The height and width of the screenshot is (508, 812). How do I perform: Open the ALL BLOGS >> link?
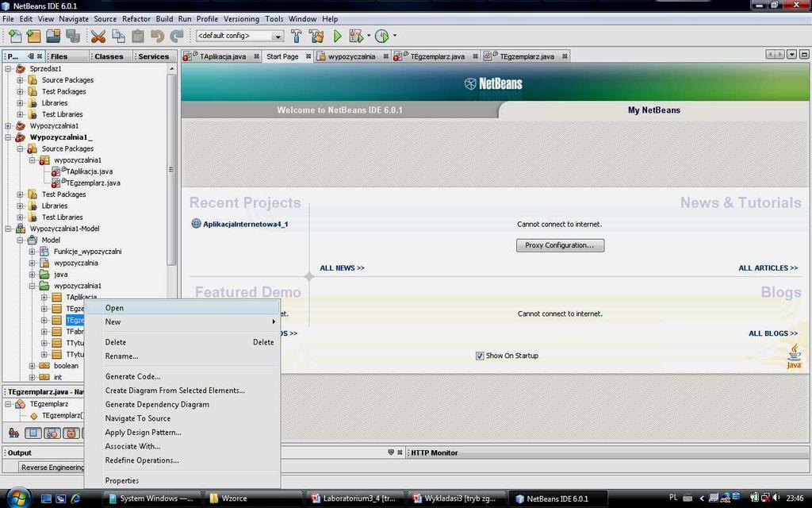(x=773, y=333)
